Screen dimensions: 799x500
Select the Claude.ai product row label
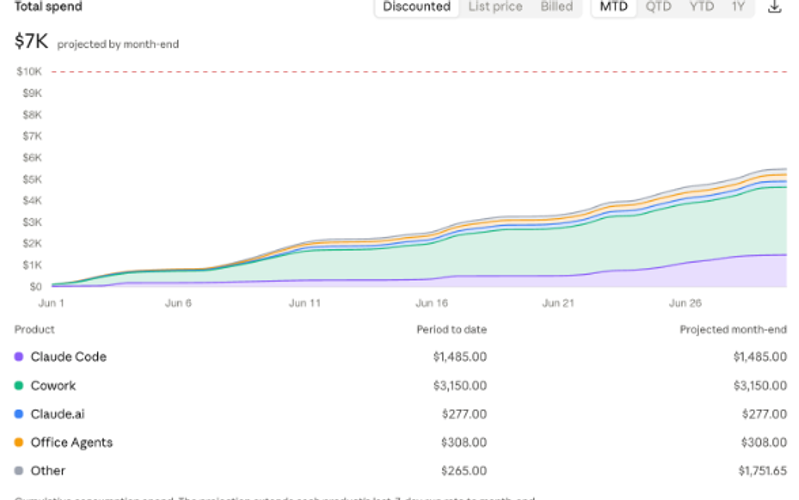pos(58,414)
